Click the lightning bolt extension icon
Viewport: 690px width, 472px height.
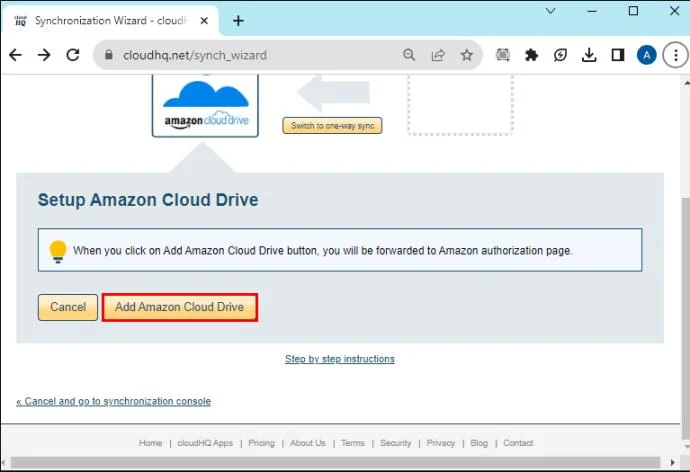point(560,55)
